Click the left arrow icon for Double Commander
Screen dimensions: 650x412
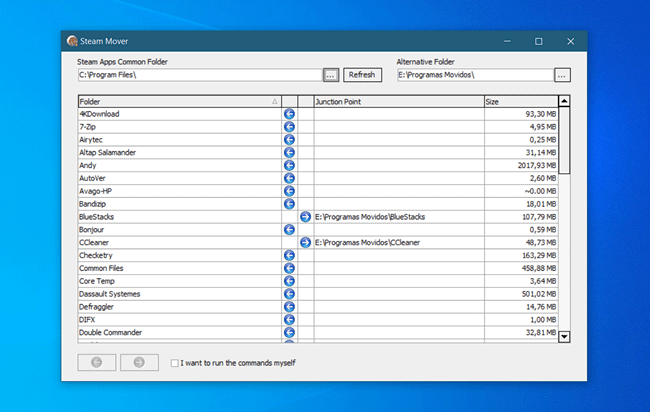pyautogui.click(x=289, y=332)
